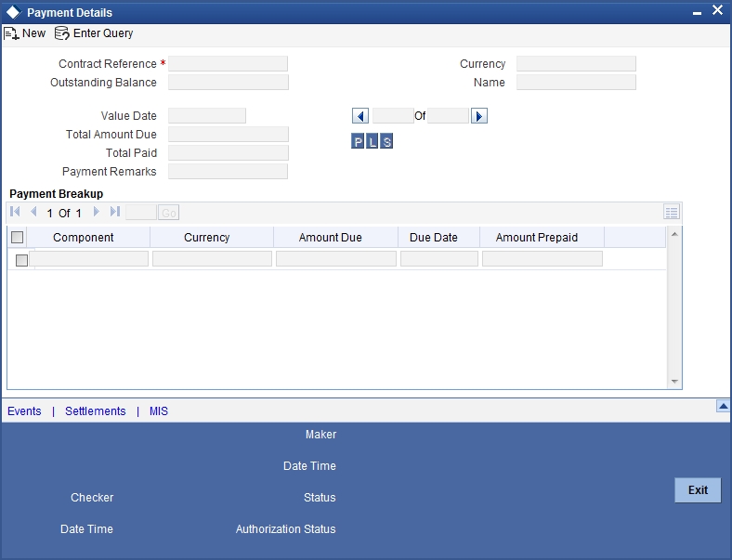Click the Component column header
The image size is (732, 560).
(x=84, y=238)
